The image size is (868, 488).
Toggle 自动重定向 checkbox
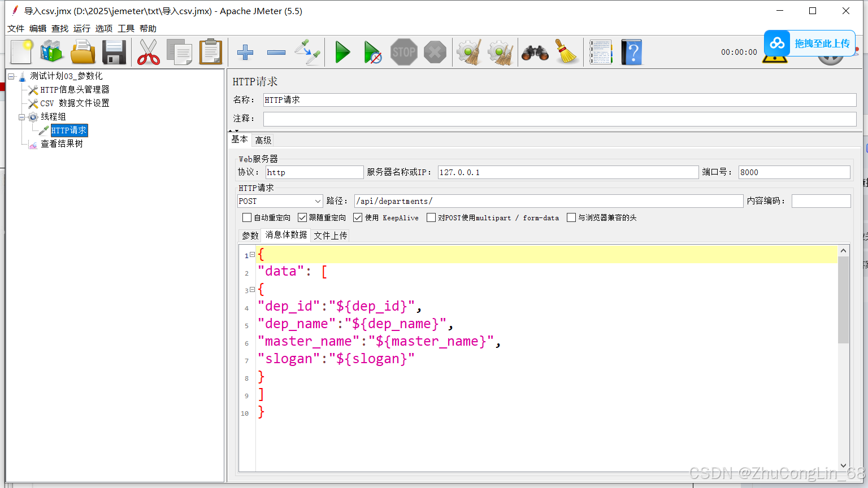[247, 217]
